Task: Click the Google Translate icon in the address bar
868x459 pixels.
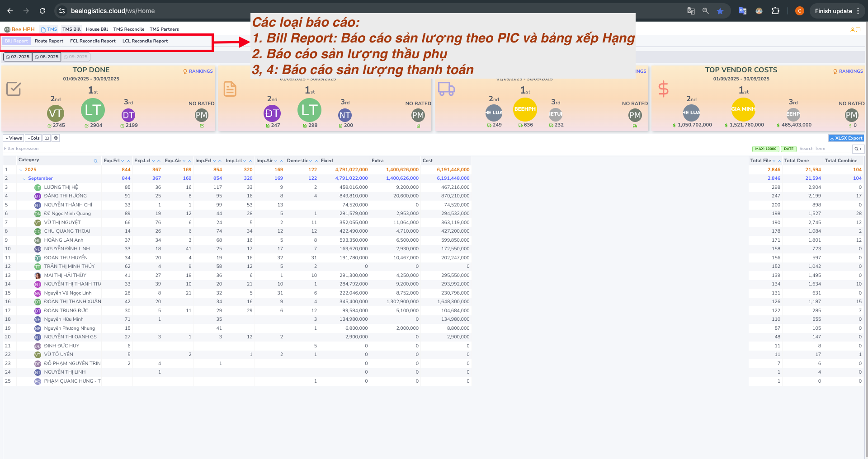Action: pos(691,10)
